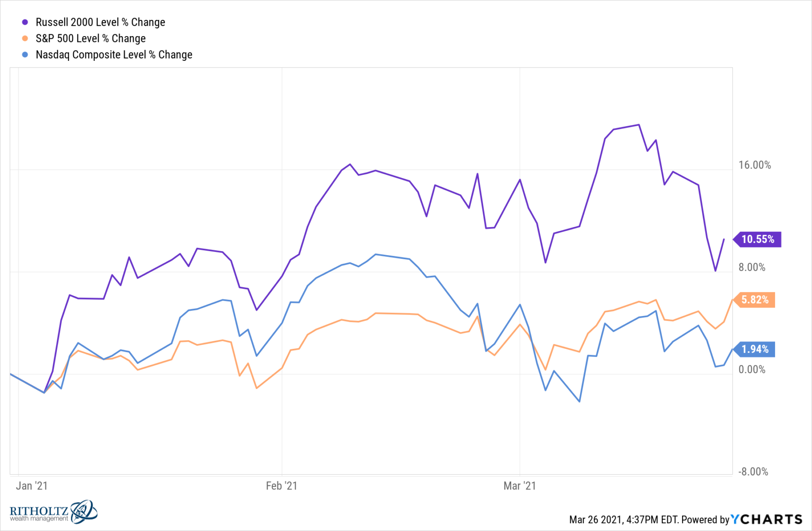Click the -8.00% y-axis label

[753, 471]
